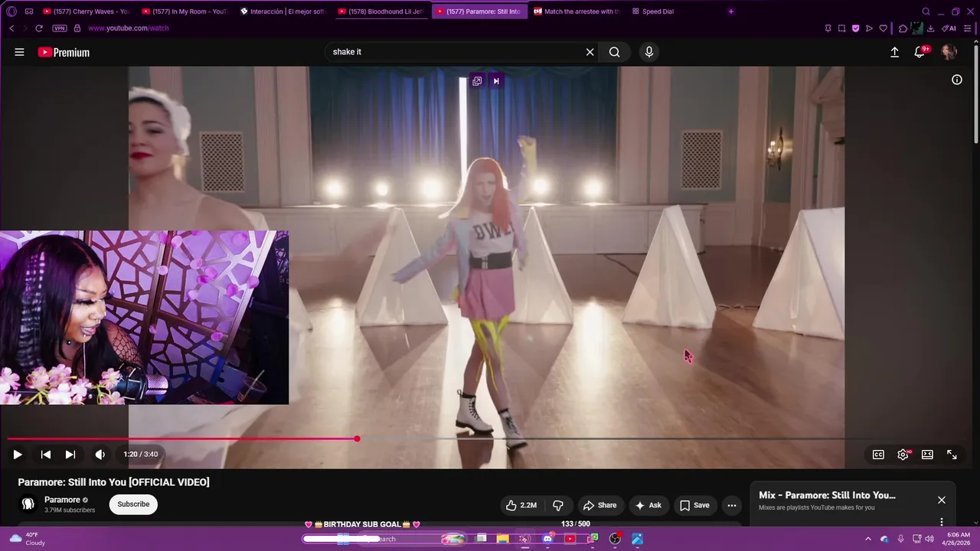The height and width of the screenshot is (551, 980).
Task: Toggle the browser VPN badge
Action: [60, 28]
